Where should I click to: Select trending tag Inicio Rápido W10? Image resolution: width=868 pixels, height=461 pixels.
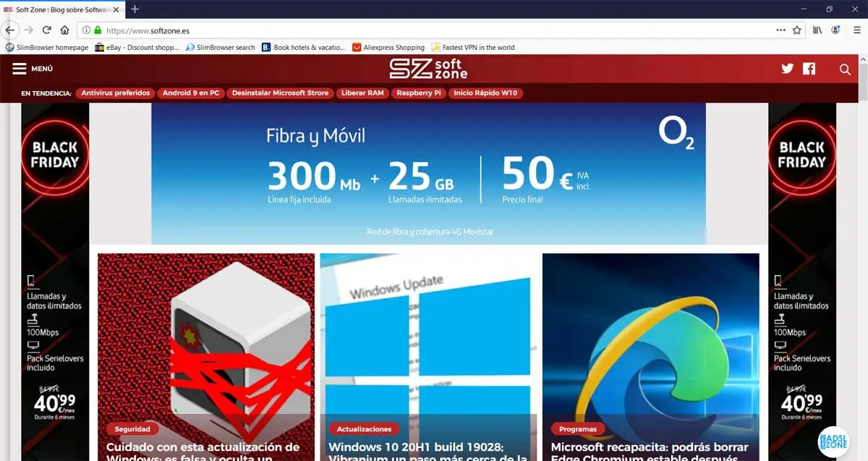pyautogui.click(x=485, y=93)
